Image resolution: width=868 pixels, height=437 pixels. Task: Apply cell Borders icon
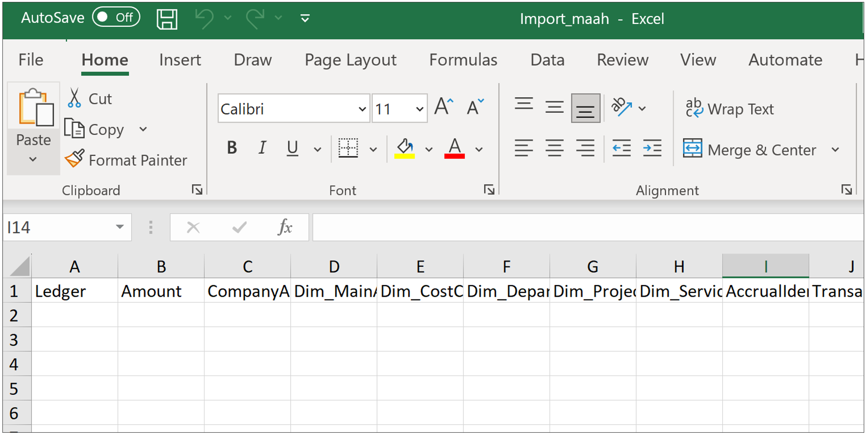(348, 148)
